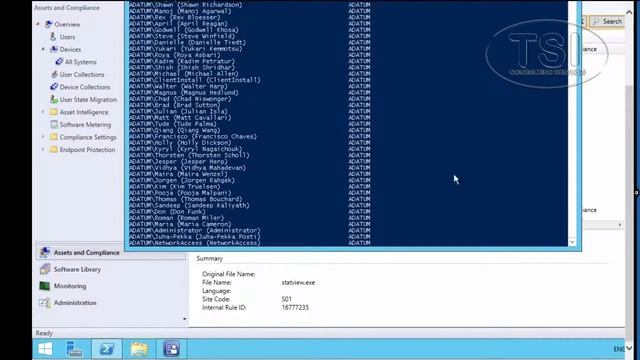This screenshot has height=360, width=640.
Task: Select the Devices node icon
Action: pos(53,49)
